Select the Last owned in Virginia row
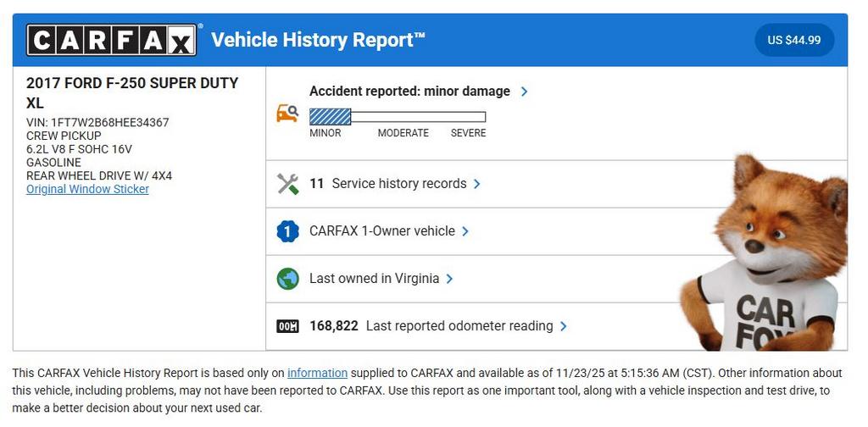868x427 pixels. pyautogui.click(x=374, y=279)
